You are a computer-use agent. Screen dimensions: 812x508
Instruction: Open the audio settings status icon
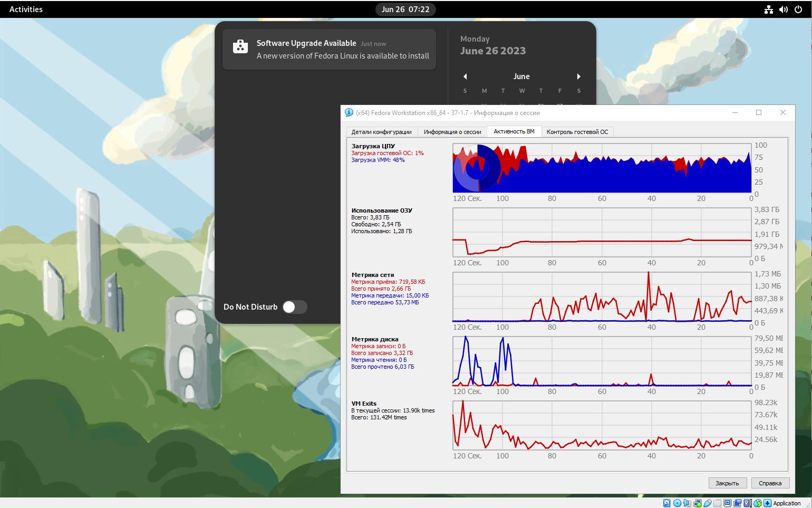click(x=687, y=503)
